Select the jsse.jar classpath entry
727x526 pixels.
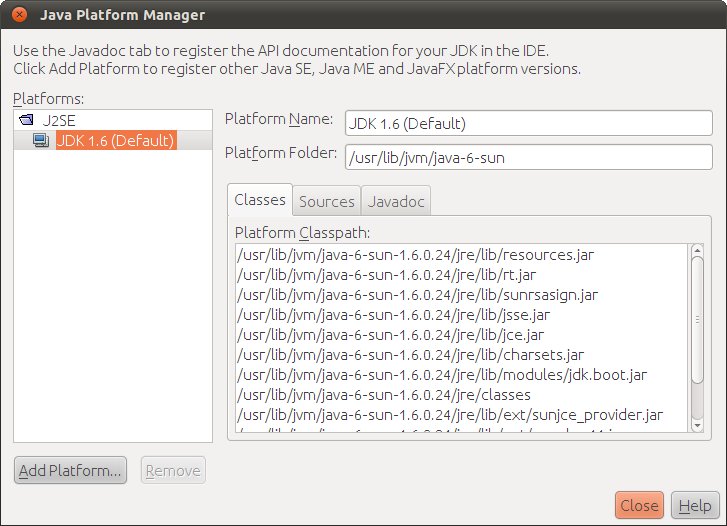pos(461,314)
